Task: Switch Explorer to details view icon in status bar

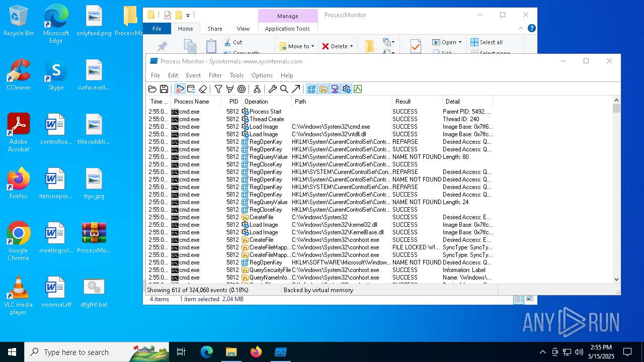Action: pyautogui.click(x=519, y=299)
